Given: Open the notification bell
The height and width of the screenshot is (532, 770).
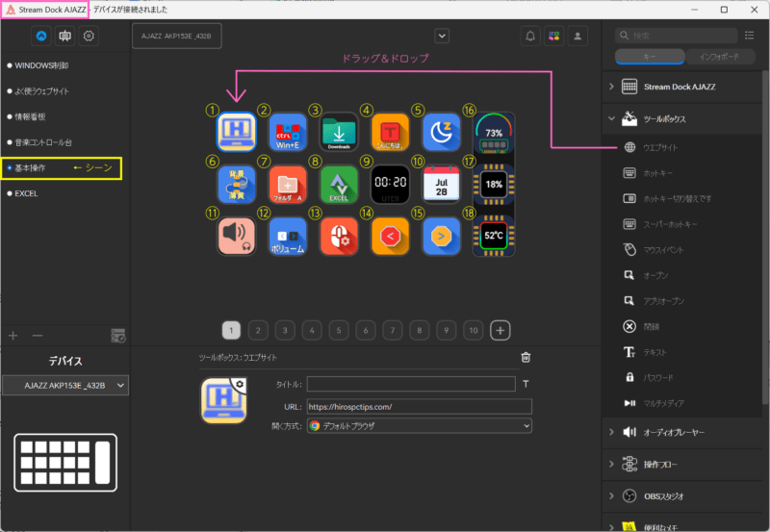Looking at the screenshot, I should [x=530, y=36].
